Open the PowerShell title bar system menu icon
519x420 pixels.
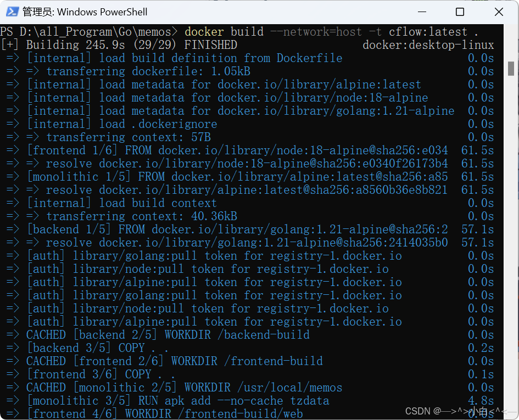[11, 12]
